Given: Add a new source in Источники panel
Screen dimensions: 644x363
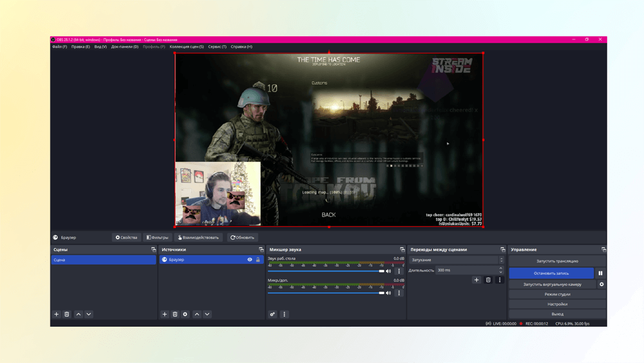Looking at the screenshot, I should point(165,314).
